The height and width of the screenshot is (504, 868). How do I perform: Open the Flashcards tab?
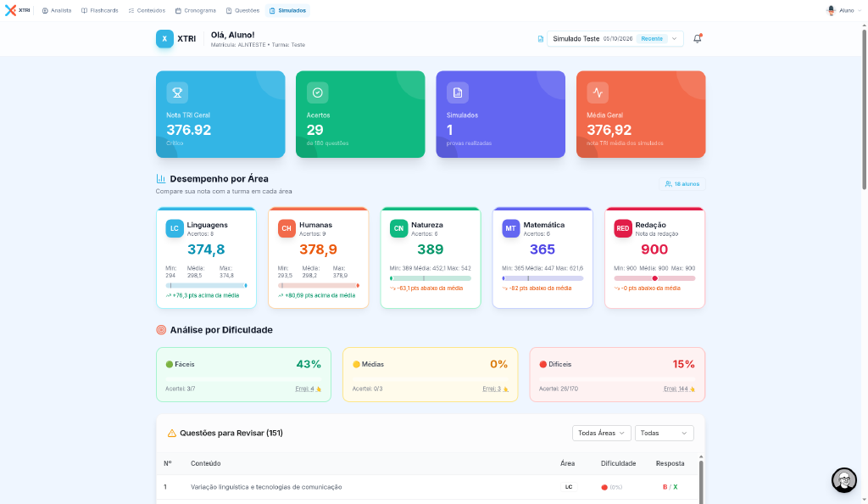(x=100, y=10)
